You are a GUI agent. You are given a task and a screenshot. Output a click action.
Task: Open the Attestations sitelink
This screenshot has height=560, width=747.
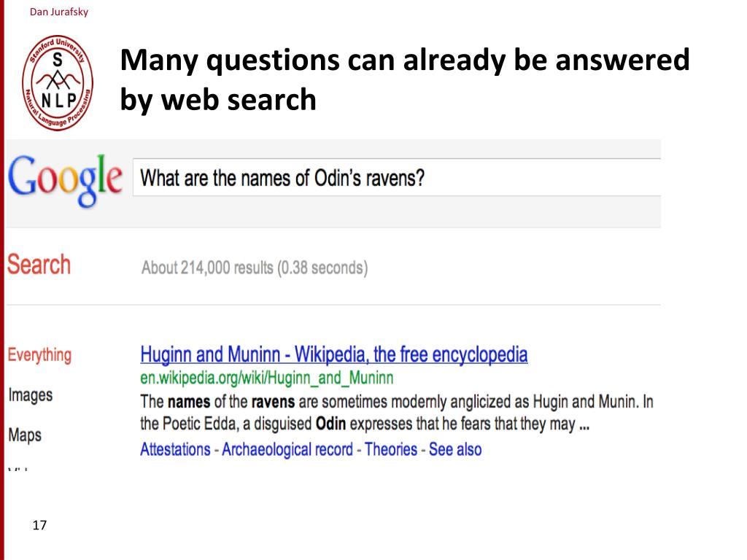(175, 449)
